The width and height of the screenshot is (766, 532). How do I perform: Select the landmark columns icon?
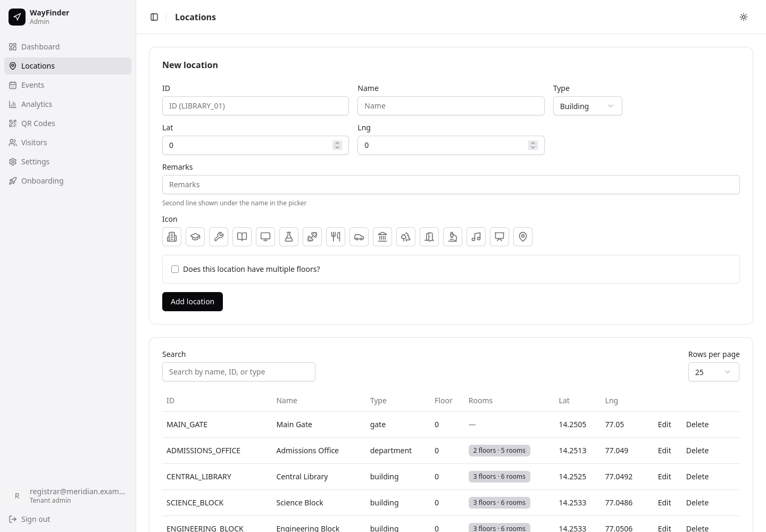click(382, 237)
